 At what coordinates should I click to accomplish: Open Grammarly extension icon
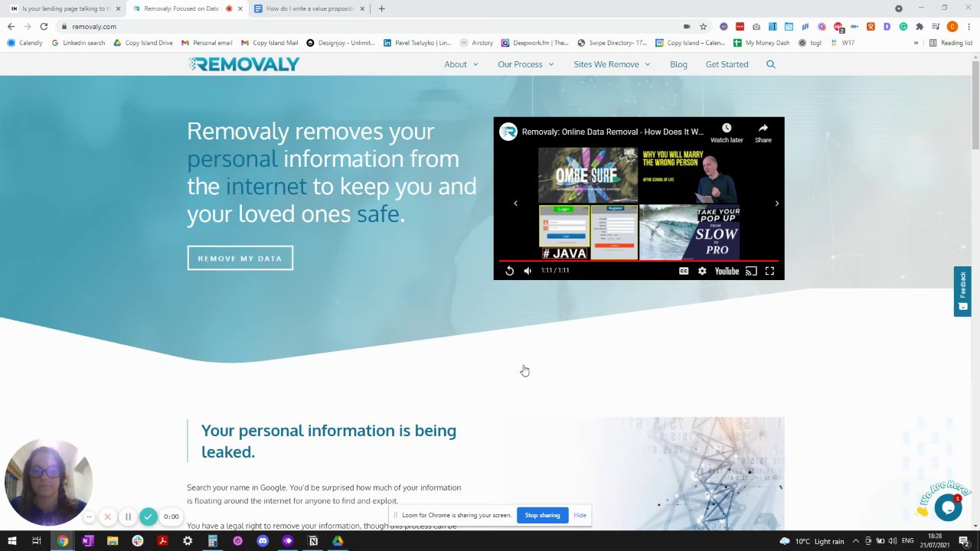903,26
